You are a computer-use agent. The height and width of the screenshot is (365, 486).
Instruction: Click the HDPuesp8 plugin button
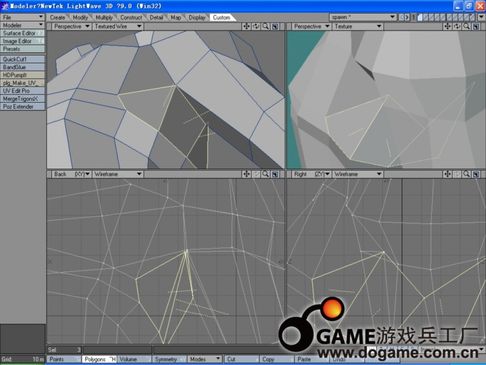tap(23, 75)
